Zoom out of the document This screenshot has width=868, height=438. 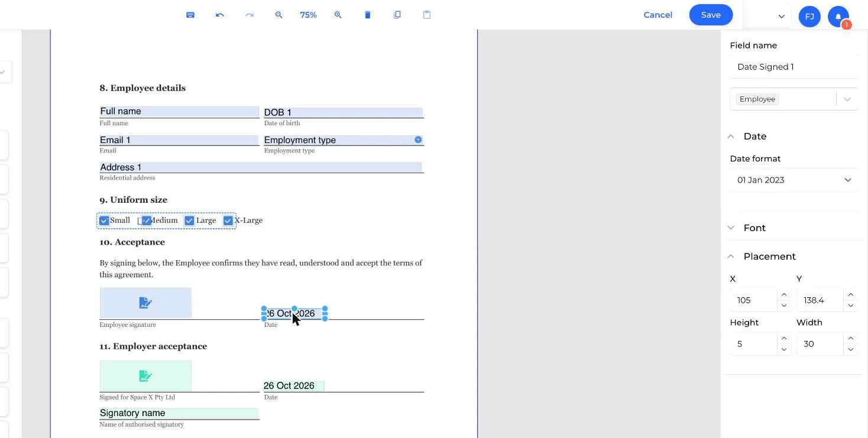tap(279, 15)
